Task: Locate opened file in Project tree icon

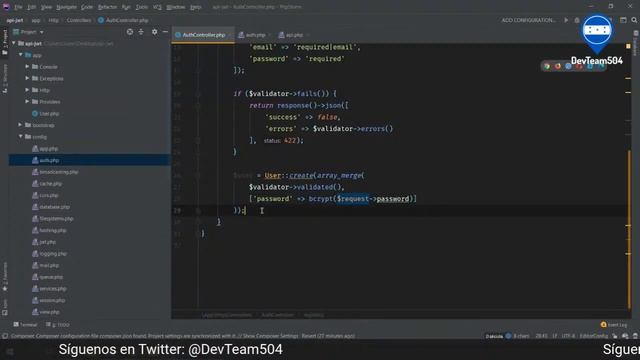Action: [130, 32]
